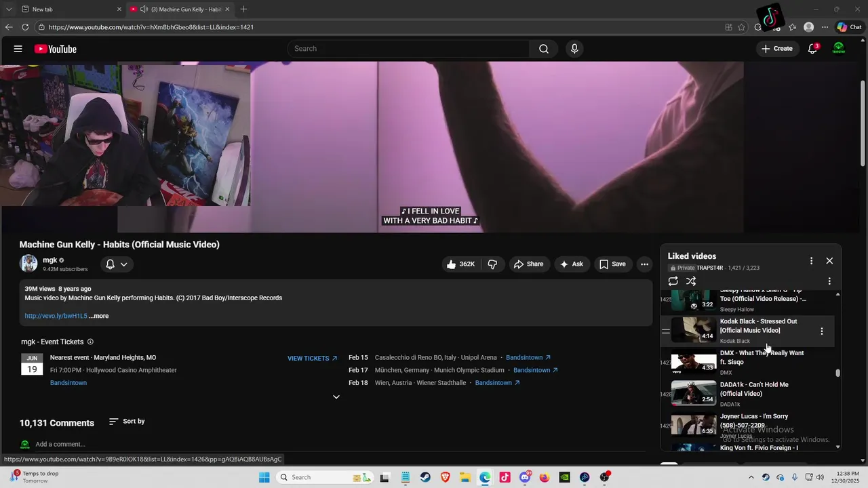Toggle loop playlist in Liked videos

[673, 281]
